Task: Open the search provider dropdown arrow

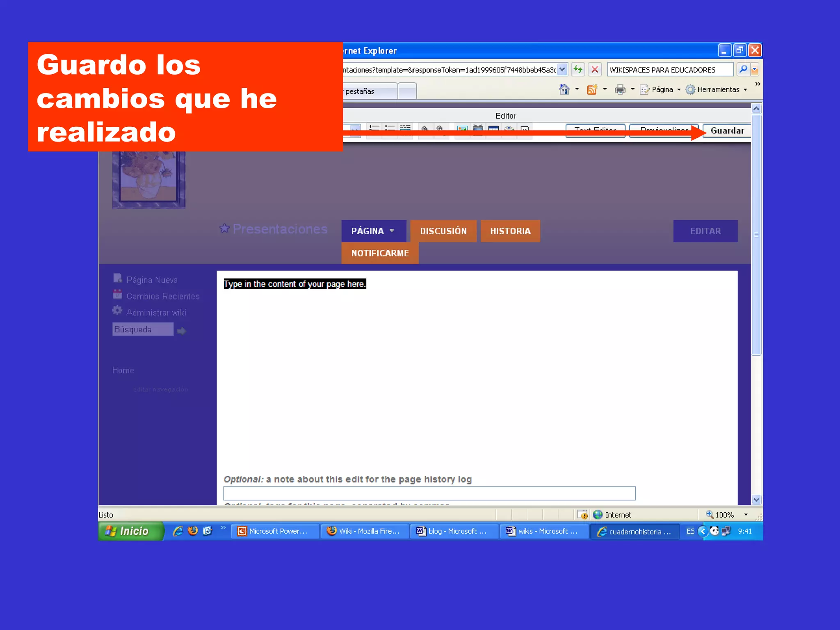Action: pyautogui.click(x=755, y=69)
